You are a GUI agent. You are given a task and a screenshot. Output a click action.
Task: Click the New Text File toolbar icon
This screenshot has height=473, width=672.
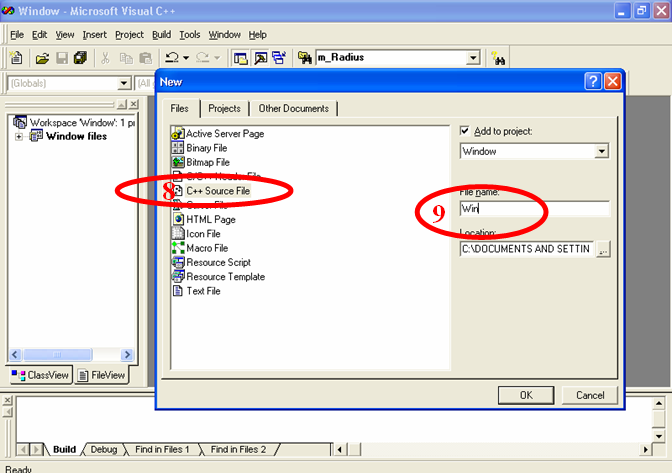point(18,59)
